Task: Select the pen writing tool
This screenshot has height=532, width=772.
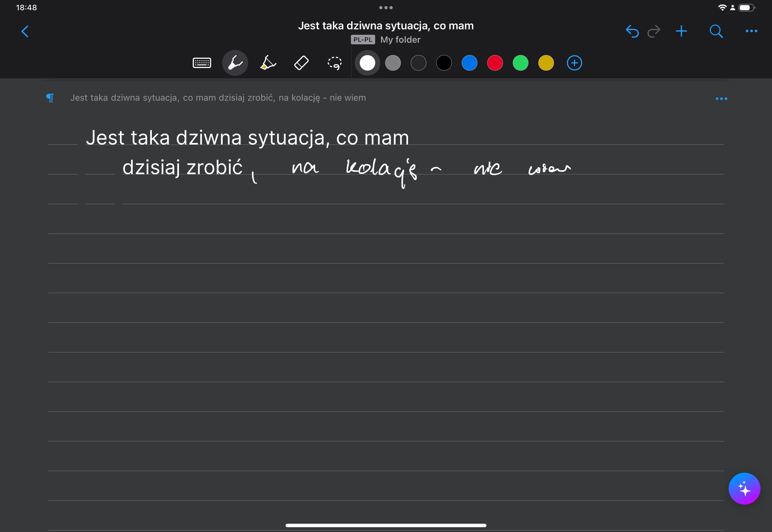Action: coord(235,63)
